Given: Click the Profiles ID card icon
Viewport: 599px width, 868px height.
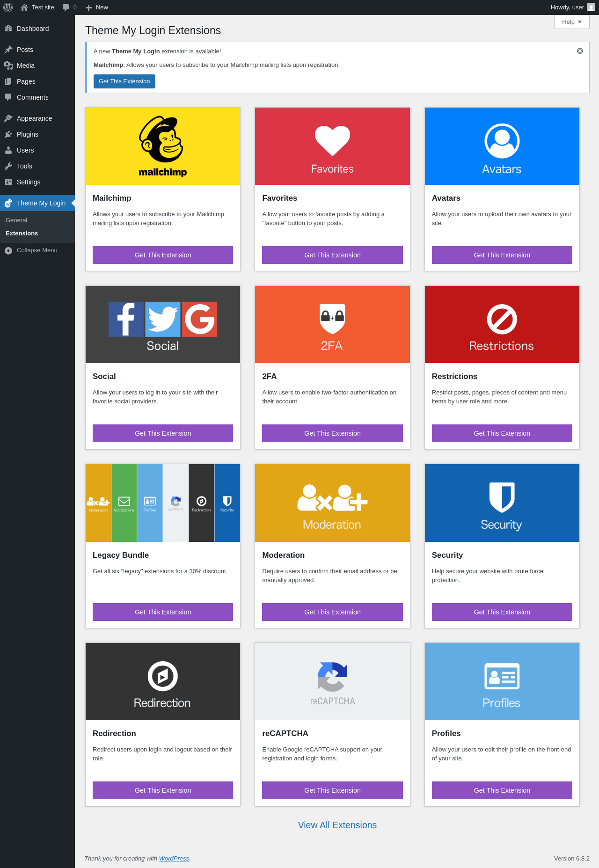Looking at the screenshot, I should tap(502, 676).
